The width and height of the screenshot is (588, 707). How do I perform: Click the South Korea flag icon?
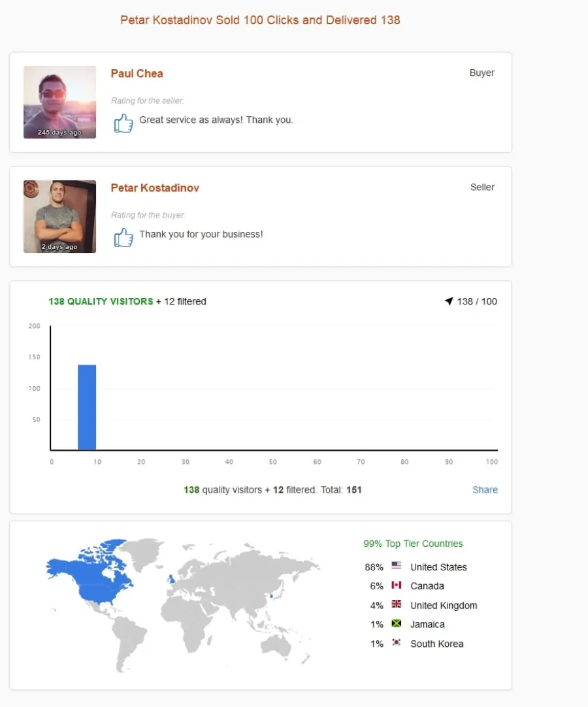(x=397, y=642)
